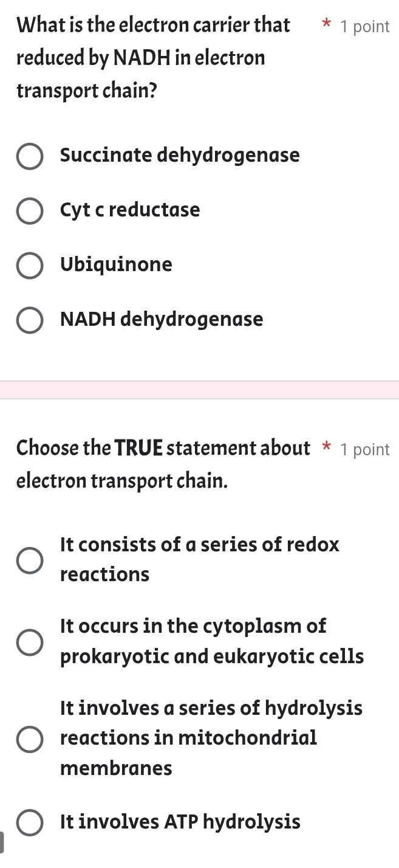Click the red asterisk on the first question
This screenshot has width=399, height=868.
[326, 26]
